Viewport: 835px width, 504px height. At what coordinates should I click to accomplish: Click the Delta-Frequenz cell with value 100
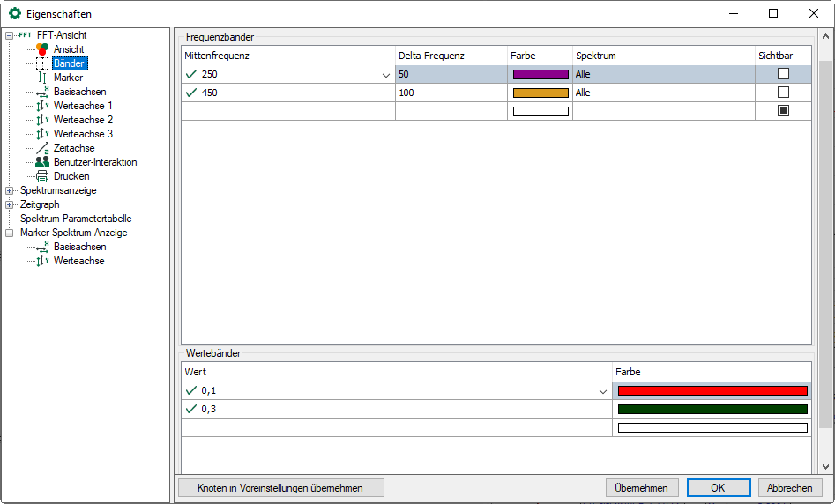pyautogui.click(x=451, y=93)
